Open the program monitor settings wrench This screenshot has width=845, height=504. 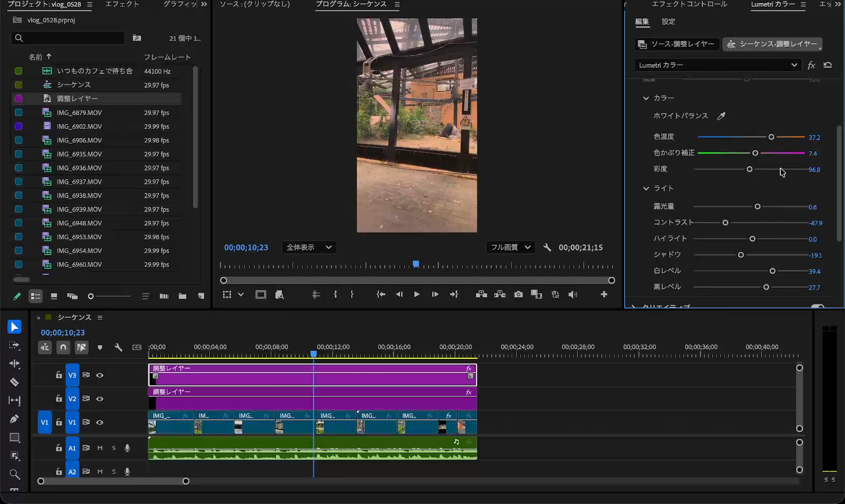pos(547,247)
